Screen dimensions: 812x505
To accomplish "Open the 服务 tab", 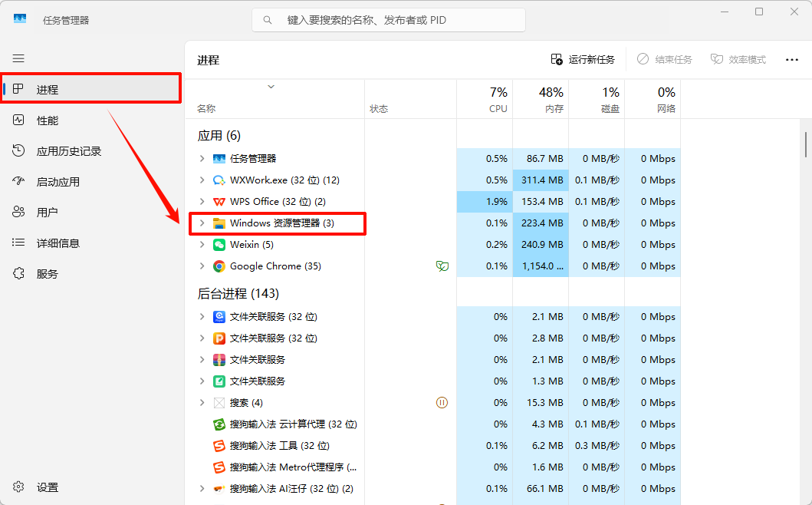I will [91, 273].
